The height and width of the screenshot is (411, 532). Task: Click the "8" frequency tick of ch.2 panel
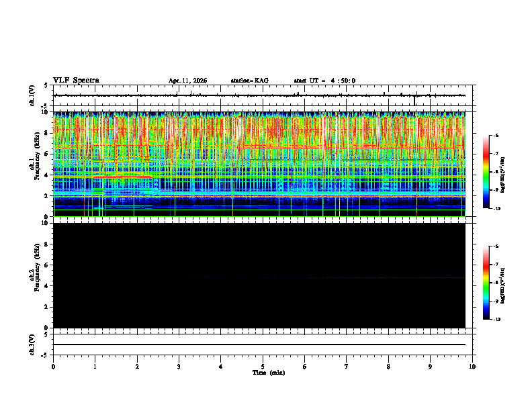(x=48, y=244)
